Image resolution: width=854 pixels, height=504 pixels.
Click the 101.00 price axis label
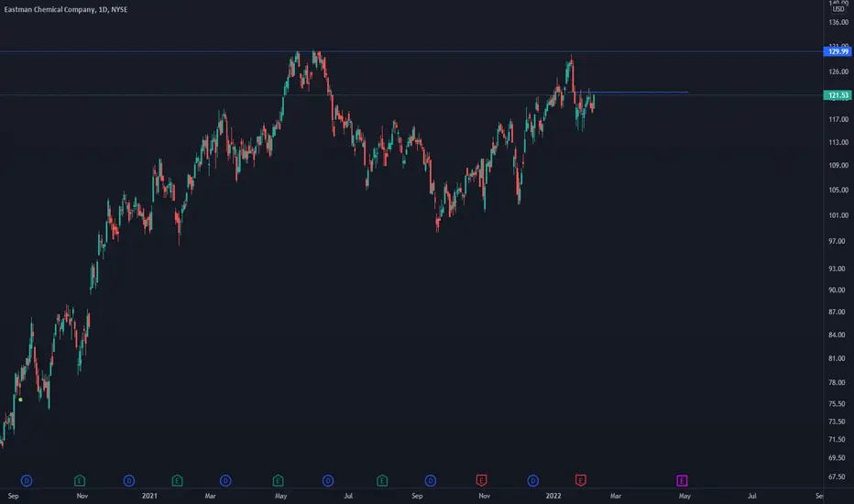[838, 215]
